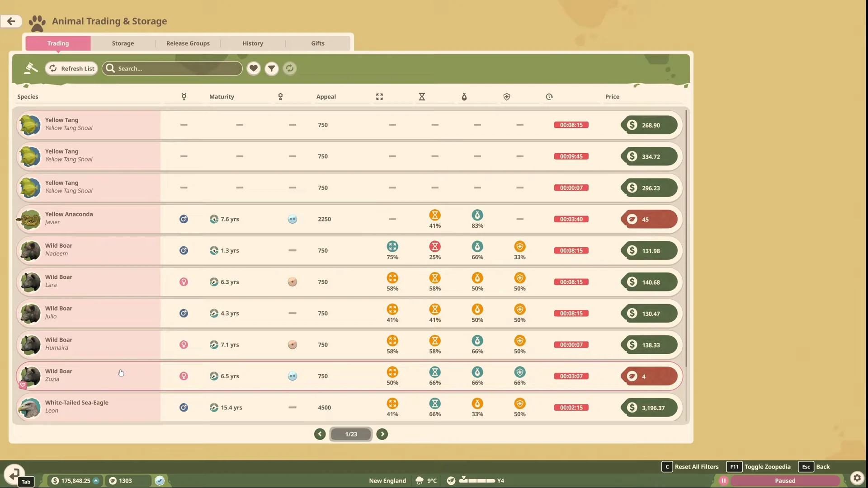Sort list by Maturity column header
The height and width of the screenshot is (488, 868).
coord(222,97)
